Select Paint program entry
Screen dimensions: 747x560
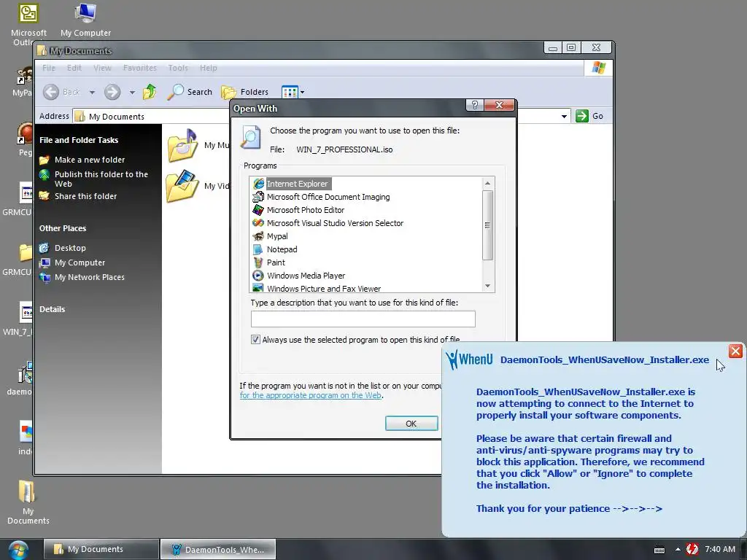coord(269,262)
